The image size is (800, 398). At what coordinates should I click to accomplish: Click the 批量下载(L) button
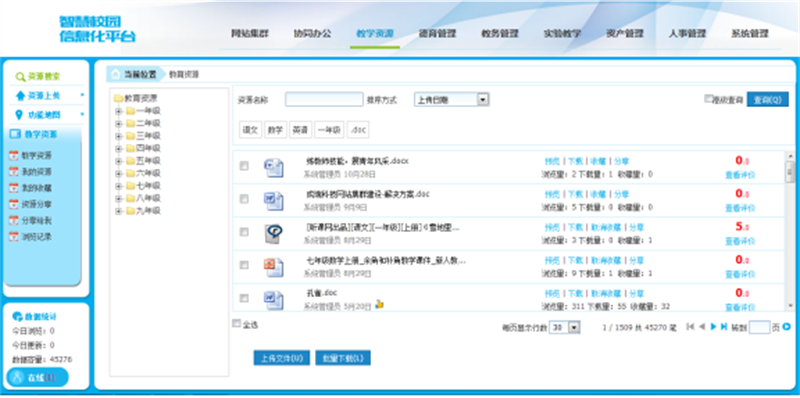click(x=343, y=358)
